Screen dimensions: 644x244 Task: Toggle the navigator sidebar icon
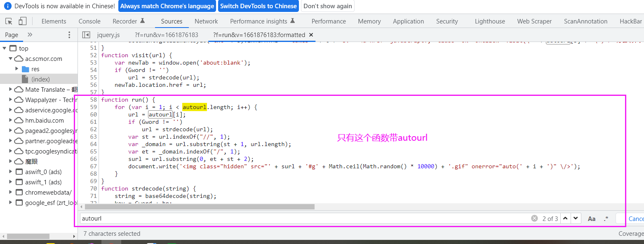click(86, 35)
